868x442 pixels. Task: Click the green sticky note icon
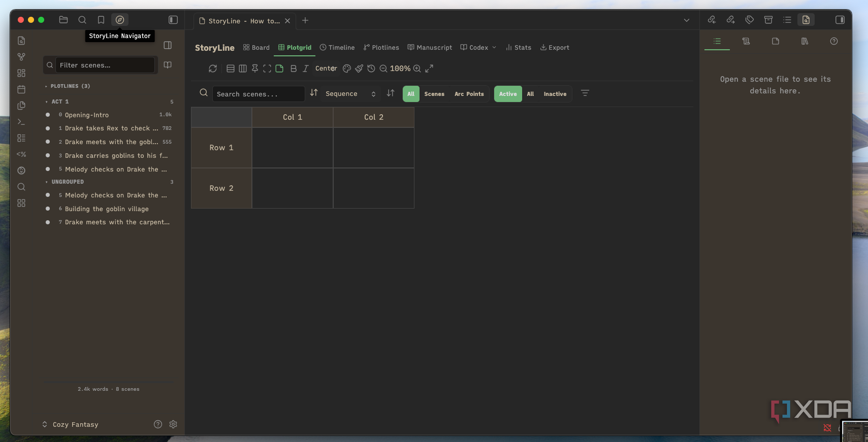click(x=279, y=69)
